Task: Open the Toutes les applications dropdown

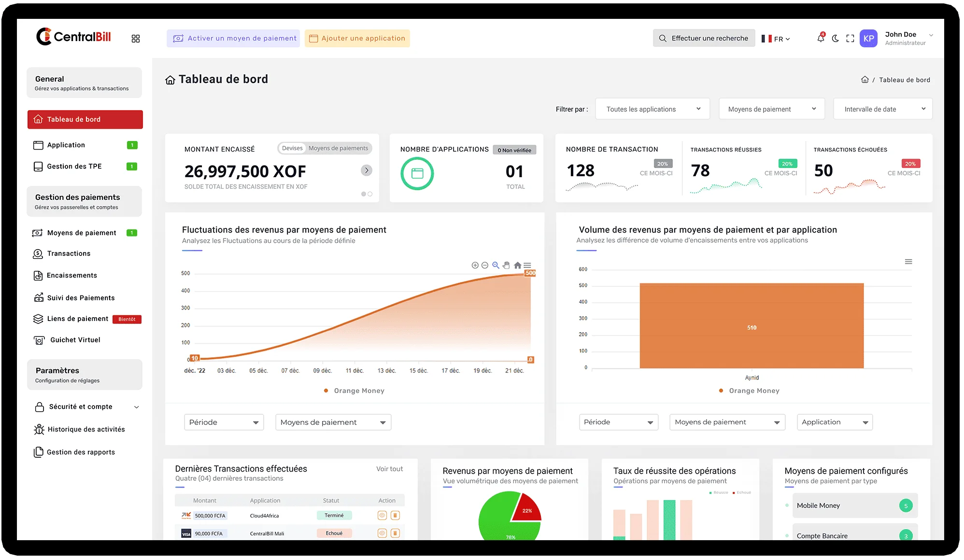Action: click(x=652, y=109)
